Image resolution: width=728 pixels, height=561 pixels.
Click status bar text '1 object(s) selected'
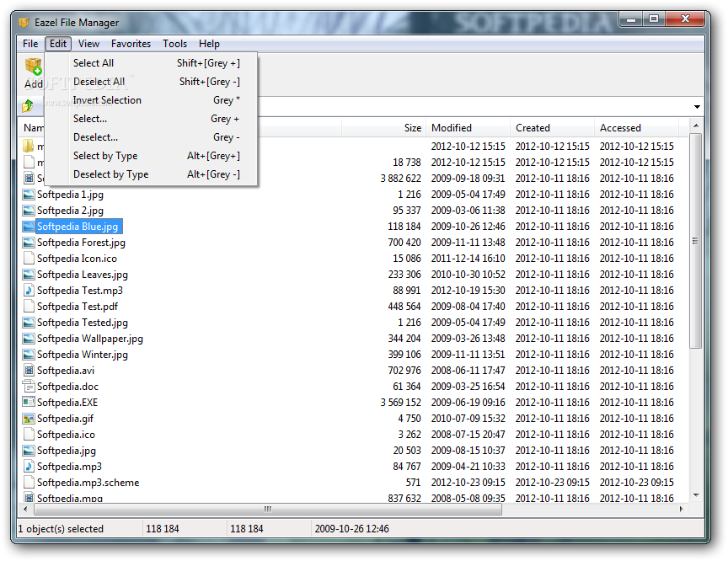click(x=61, y=529)
